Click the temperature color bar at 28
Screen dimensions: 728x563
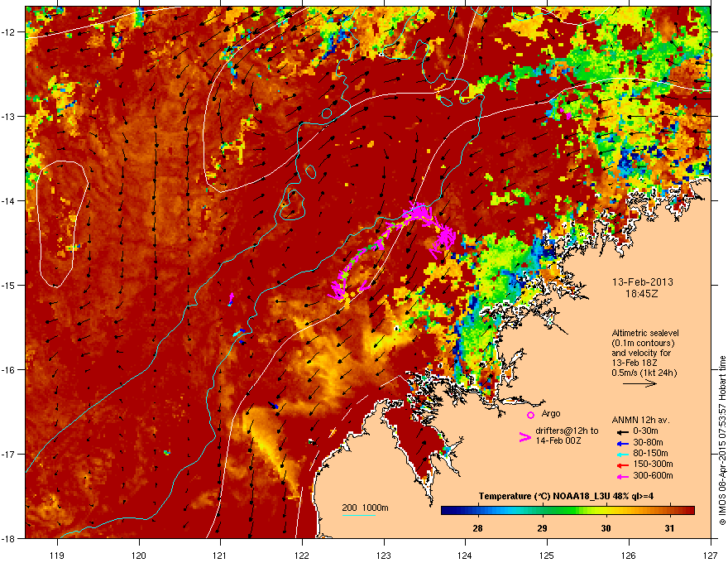pos(477,511)
